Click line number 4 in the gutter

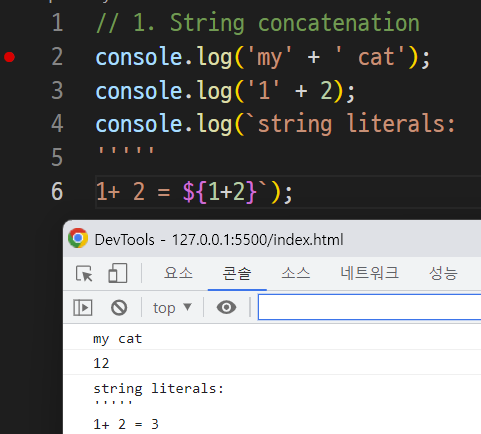pyautogui.click(x=57, y=124)
